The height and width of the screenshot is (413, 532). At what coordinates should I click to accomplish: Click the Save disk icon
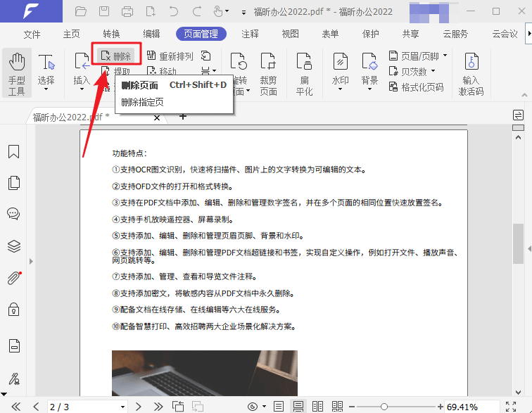104,11
